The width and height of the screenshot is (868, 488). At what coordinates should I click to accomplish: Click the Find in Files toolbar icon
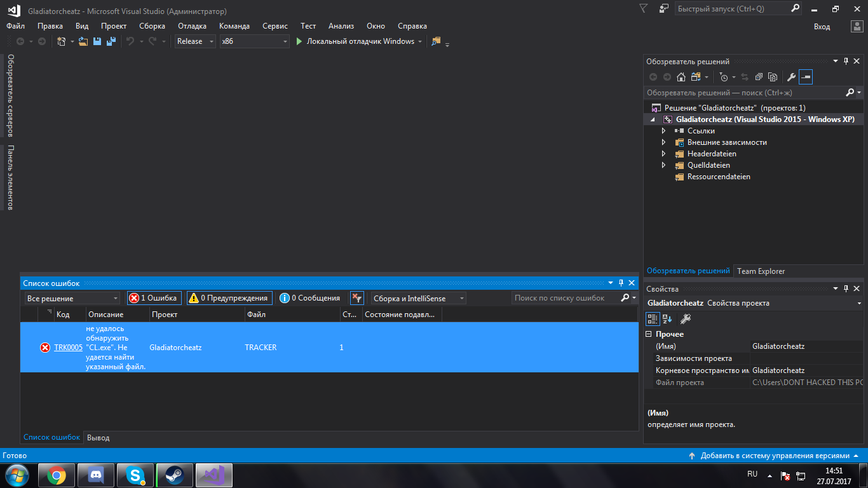[436, 41]
